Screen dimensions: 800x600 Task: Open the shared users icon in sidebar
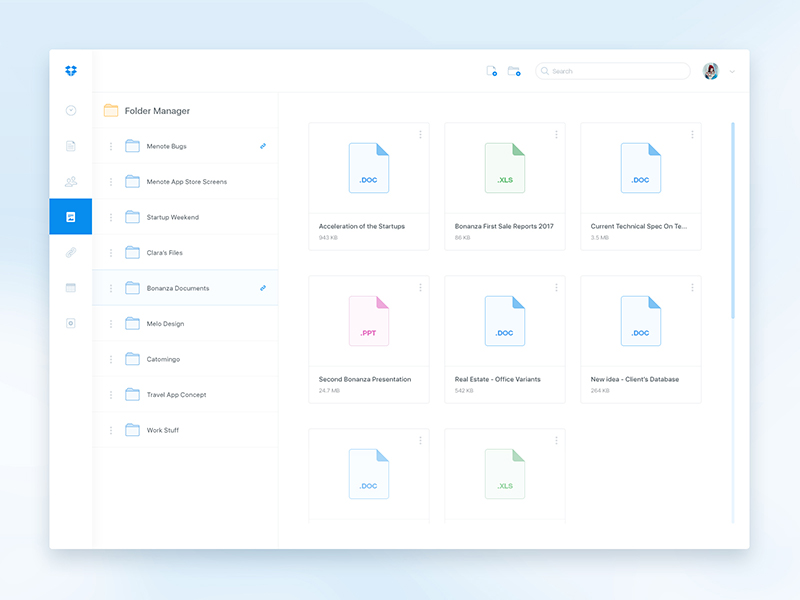[x=71, y=181]
